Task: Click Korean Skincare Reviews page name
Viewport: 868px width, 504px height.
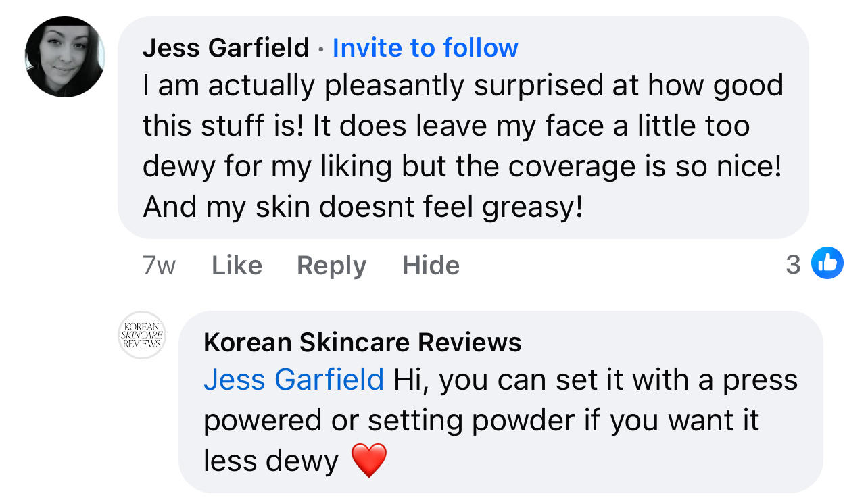Action: (362, 343)
